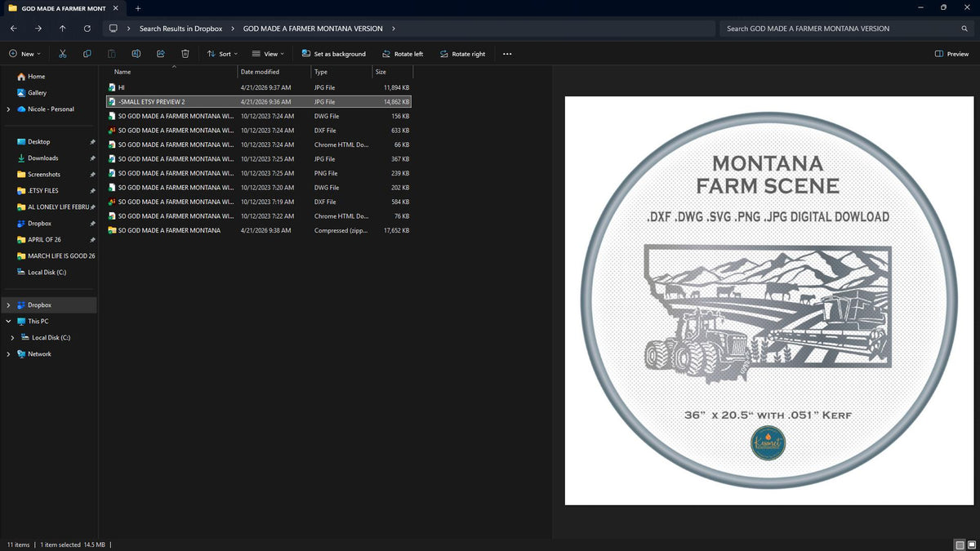
Task: Unpin the Desktop quick access pin icon
Action: click(92, 142)
